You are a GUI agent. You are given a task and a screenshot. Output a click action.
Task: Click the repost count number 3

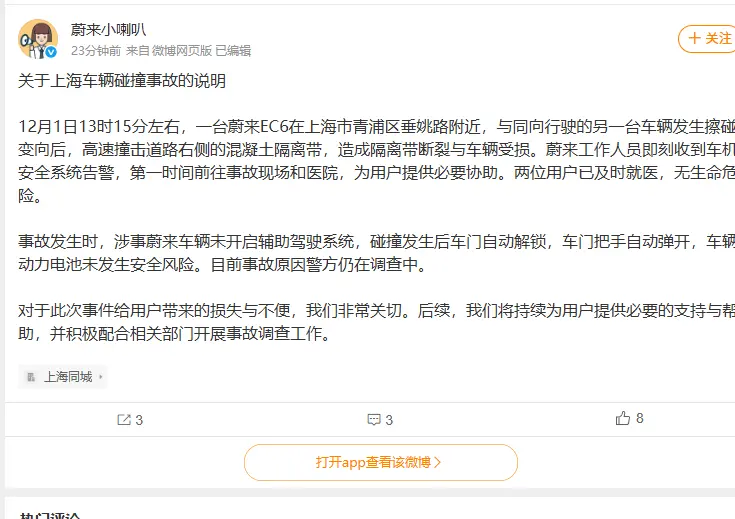139,420
